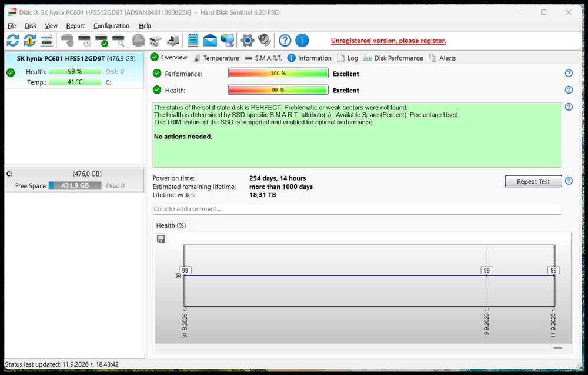The width and height of the screenshot is (588, 375).
Task: Select the Health (%) graph tab
Action: (171, 225)
